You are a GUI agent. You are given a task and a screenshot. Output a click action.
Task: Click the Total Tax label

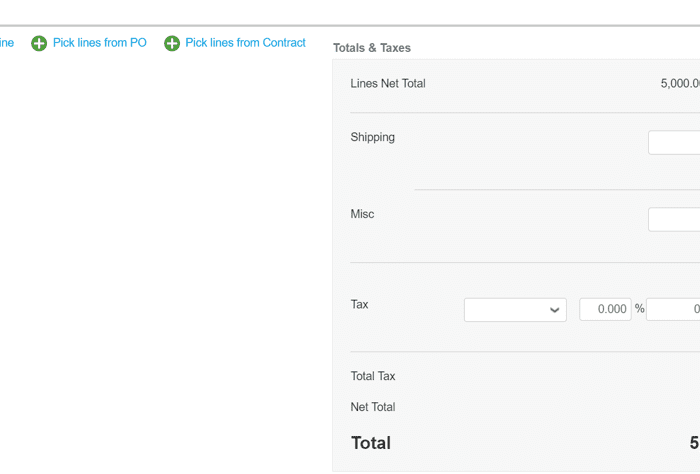coord(373,376)
